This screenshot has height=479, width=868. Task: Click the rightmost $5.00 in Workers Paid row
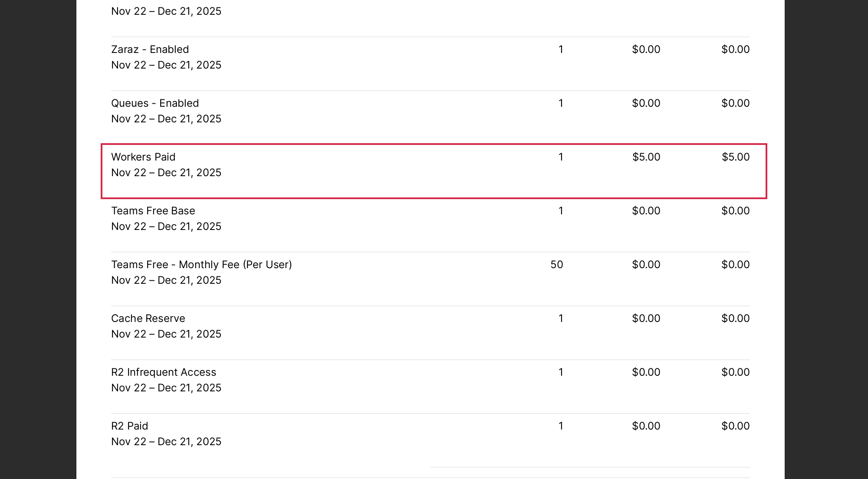pyautogui.click(x=735, y=157)
